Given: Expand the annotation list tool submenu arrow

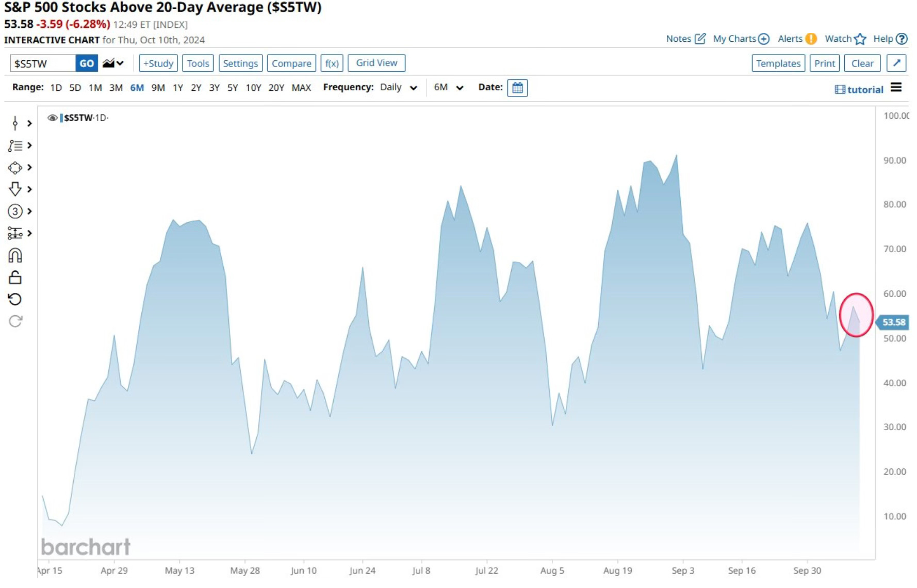Looking at the screenshot, I should pos(29,146).
